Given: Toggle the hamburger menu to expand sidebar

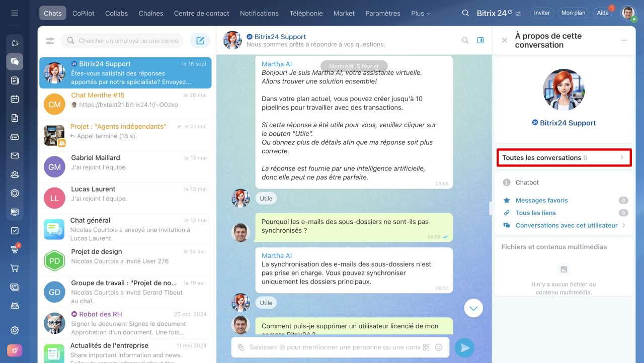Looking at the screenshot, I should [15, 13].
